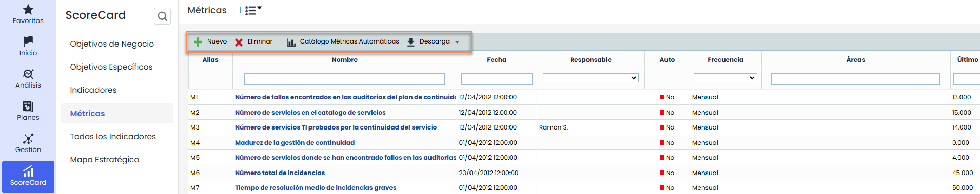This screenshot has width=980, height=194.
Task: Open the list view menu beside Métricas
Action: pyautogui.click(x=253, y=10)
